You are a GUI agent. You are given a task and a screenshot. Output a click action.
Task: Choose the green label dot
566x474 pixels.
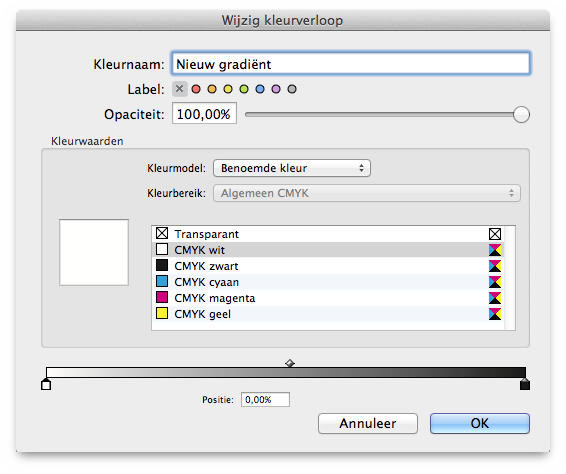click(x=244, y=89)
